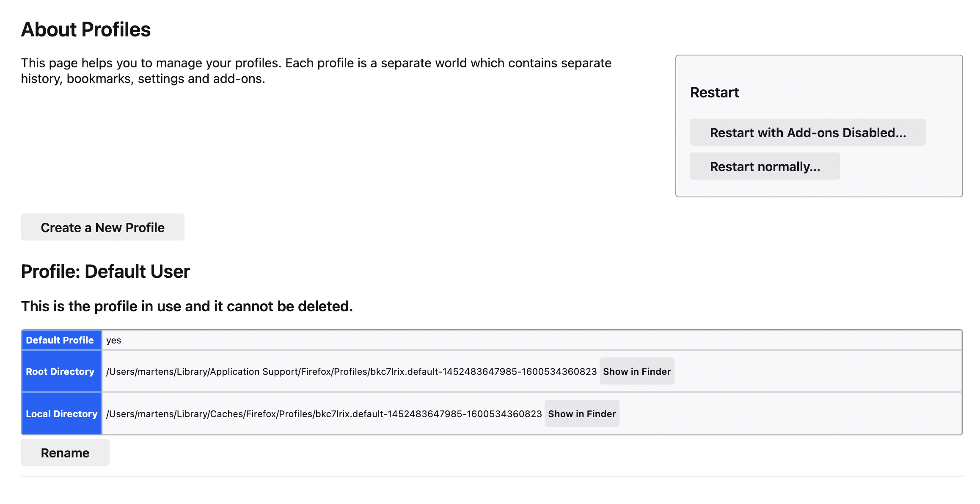Click the 'yes' Default Profile value
Screen dimensions: 980x504
[x=114, y=341]
